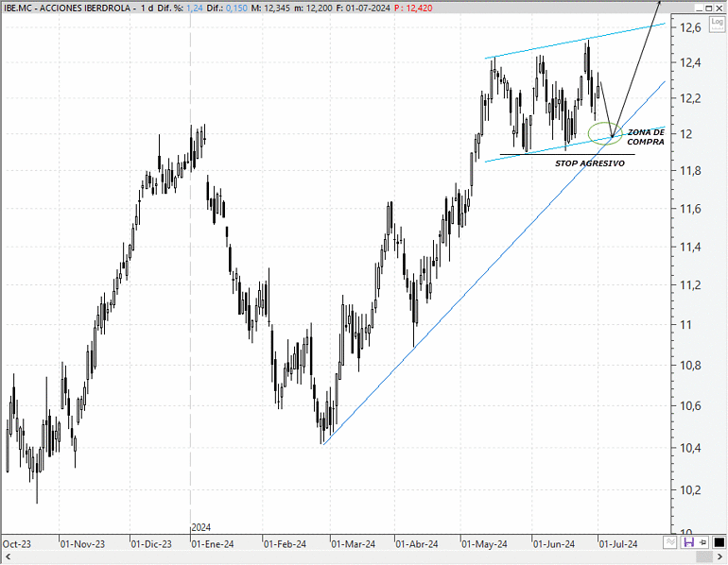This screenshot has width=728, height=565.
Task: Click the 01-Feb-24 date axis label
Action: click(x=285, y=544)
